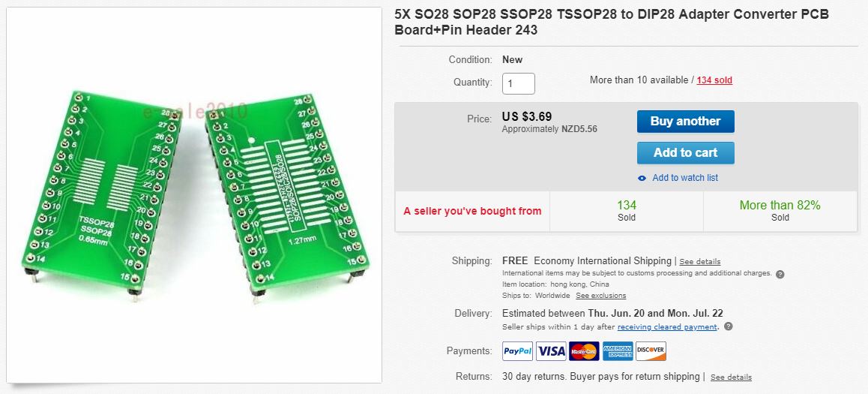Click the American Express logo
Screen dimensions: 868x394
pos(618,350)
